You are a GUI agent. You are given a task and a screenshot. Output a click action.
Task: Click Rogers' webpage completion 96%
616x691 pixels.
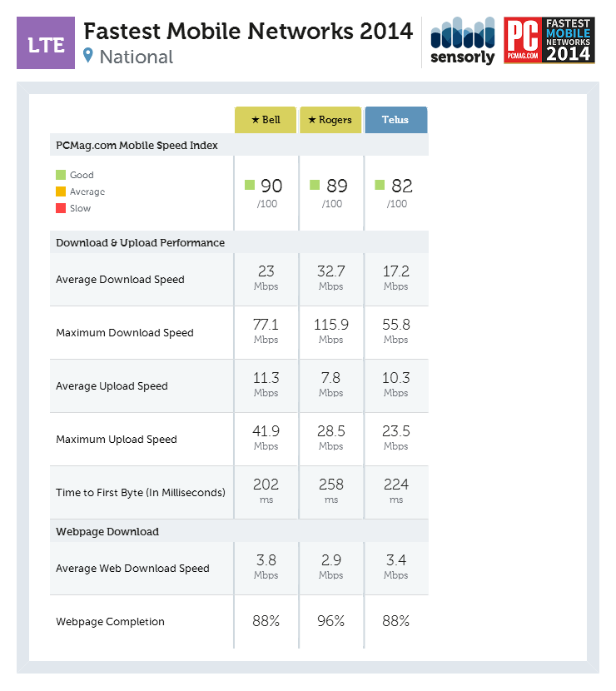tap(331, 621)
